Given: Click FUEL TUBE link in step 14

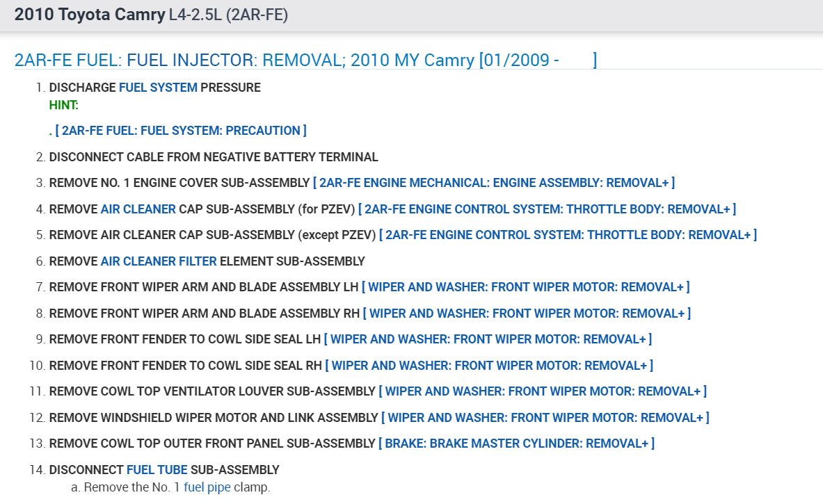Looking at the screenshot, I should click(x=157, y=470).
